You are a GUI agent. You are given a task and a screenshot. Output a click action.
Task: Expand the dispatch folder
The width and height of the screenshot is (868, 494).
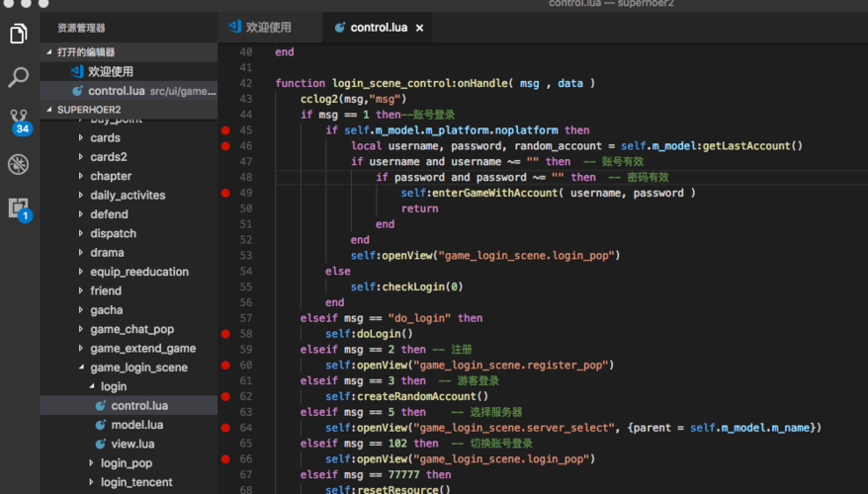[x=129, y=233]
